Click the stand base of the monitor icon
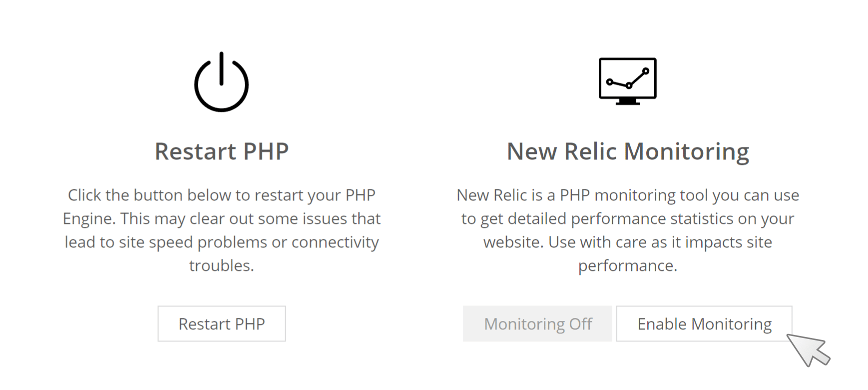Viewport: 868px width, 390px height. tap(628, 102)
